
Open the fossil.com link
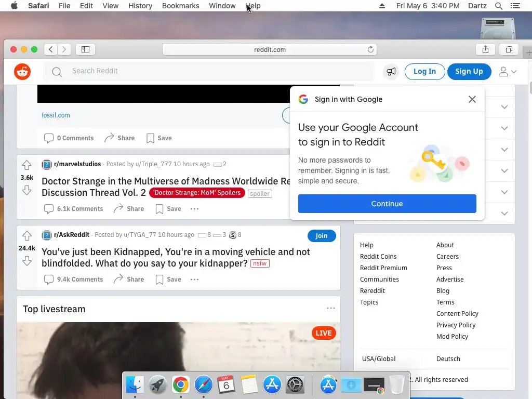pyautogui.click(x=56, y=115)
